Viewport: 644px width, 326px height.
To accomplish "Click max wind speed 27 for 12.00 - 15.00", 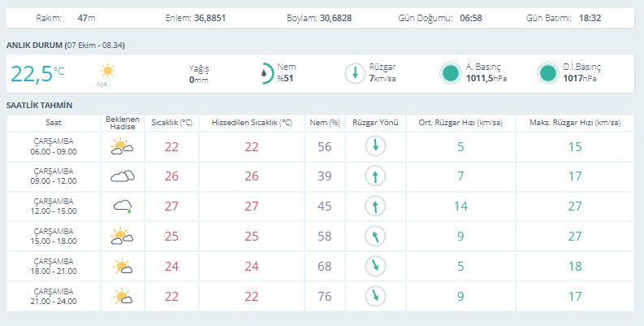I will pos(575,206).
